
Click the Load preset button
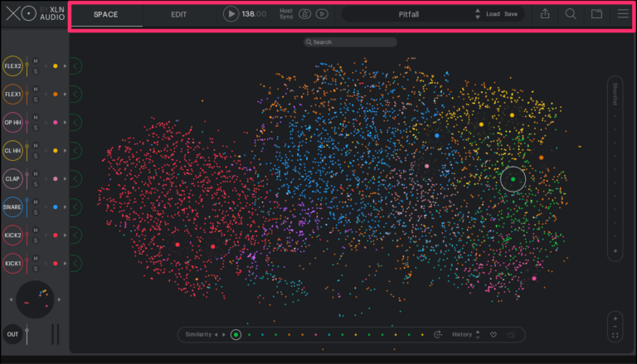493,14
